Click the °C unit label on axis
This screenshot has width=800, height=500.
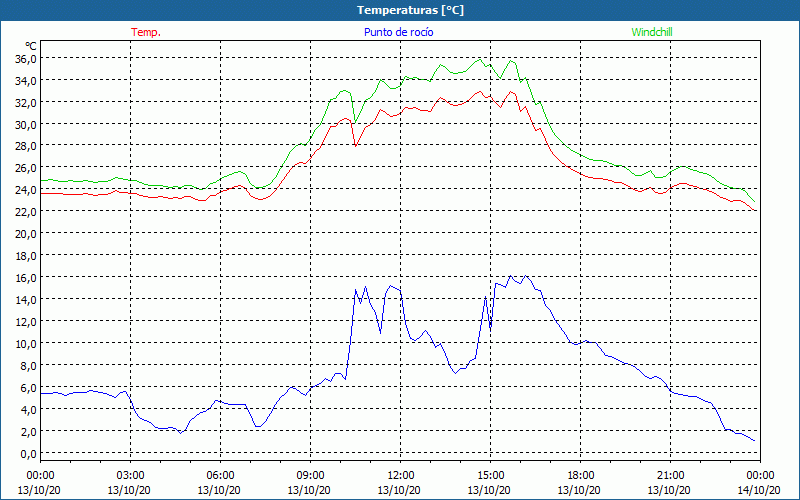coord(31,46)
